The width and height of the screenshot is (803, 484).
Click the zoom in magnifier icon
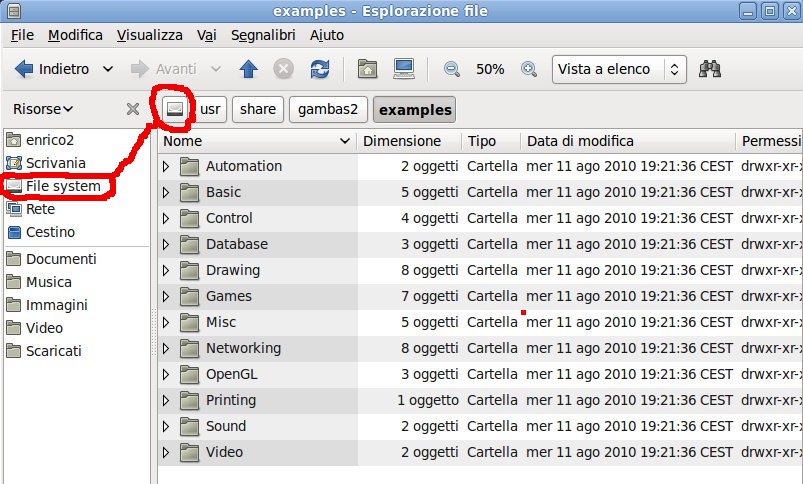[529, 69]
